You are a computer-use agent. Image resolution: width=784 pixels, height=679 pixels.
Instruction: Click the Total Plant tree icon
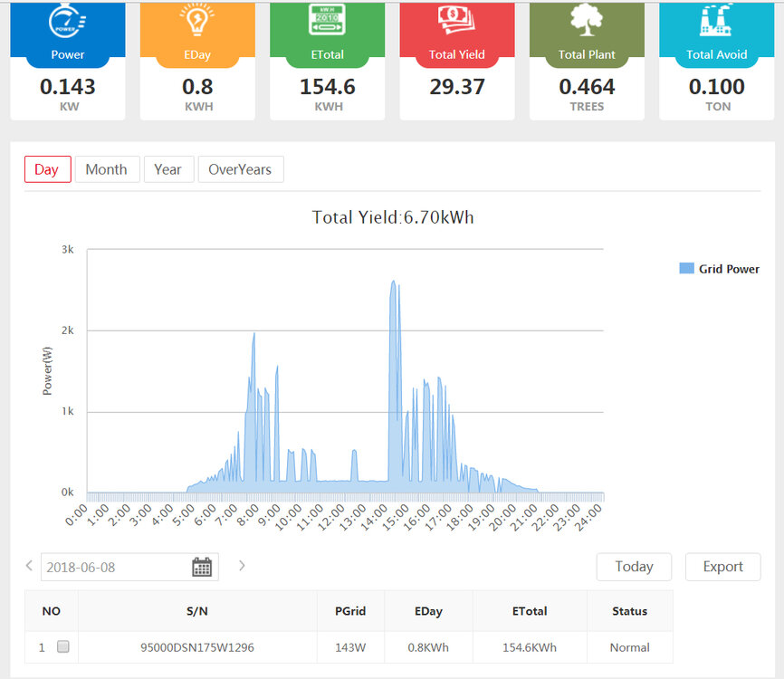(587, 22)
